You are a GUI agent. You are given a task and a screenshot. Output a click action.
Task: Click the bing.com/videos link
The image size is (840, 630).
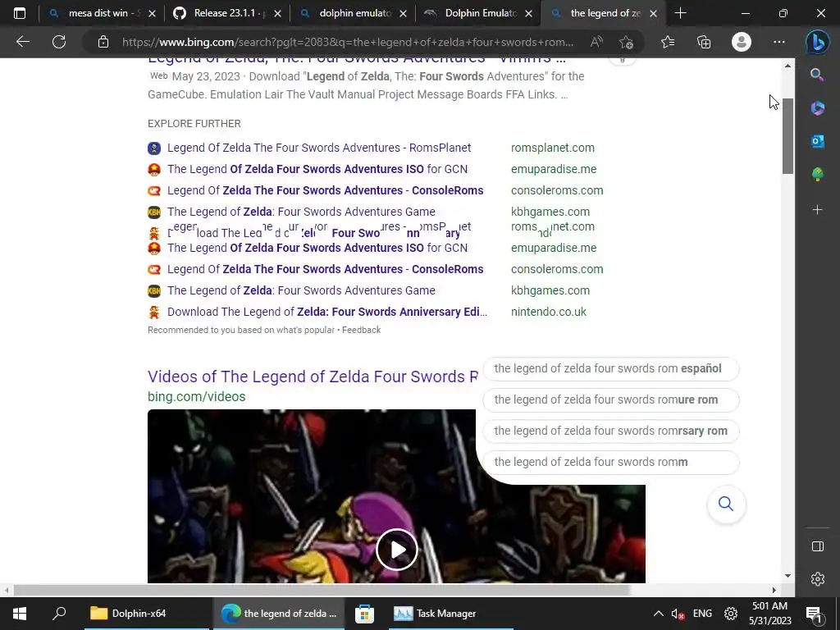click(x=197, y=397)
